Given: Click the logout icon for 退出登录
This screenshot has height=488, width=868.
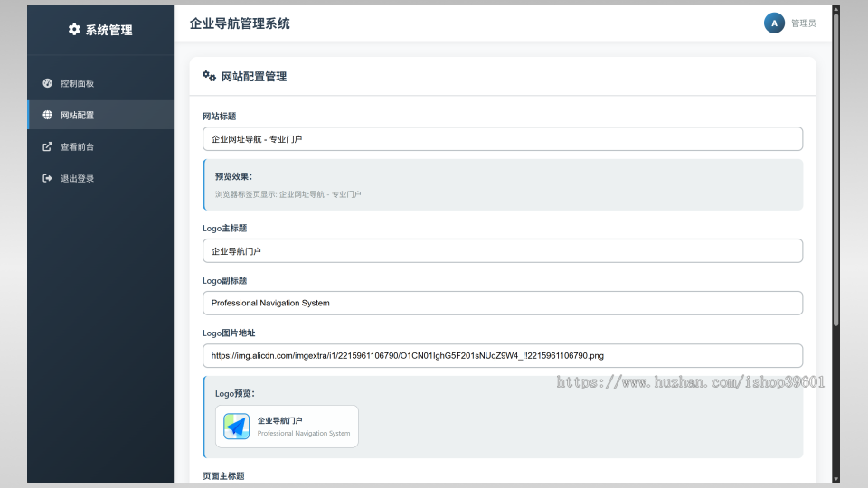Looking at the screenshot, I should [48, 178].
